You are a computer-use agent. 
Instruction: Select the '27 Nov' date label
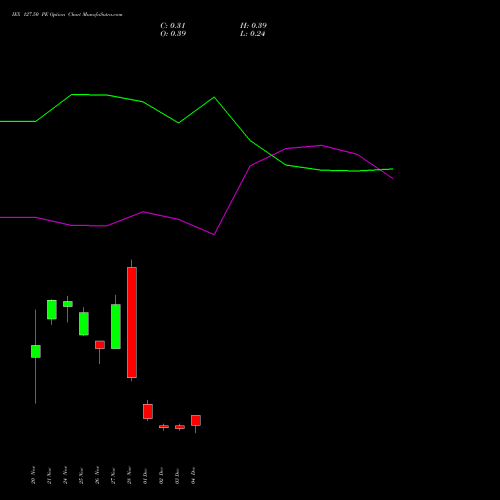113,475
